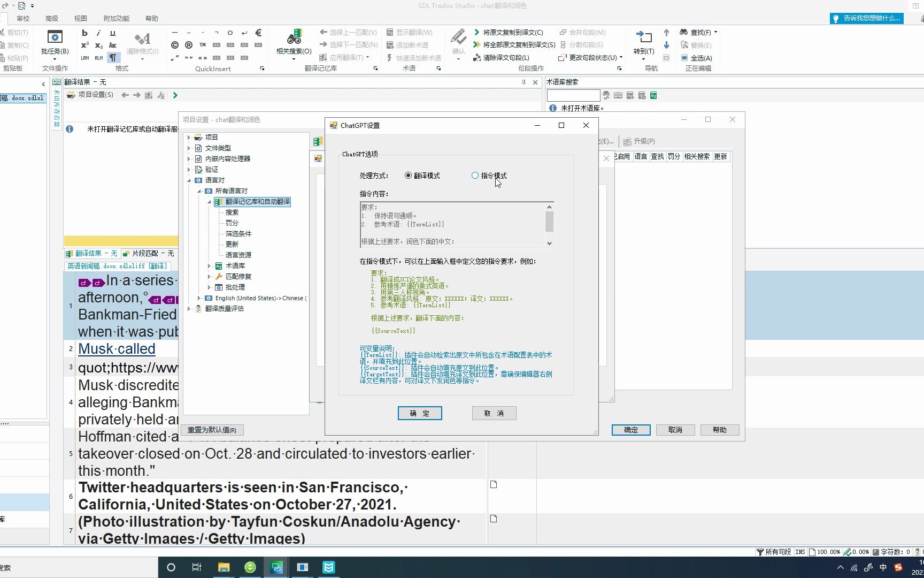924x578 pixels.
Task: Click 帮助 in the project settings window
Action: [x=720, y=430]
